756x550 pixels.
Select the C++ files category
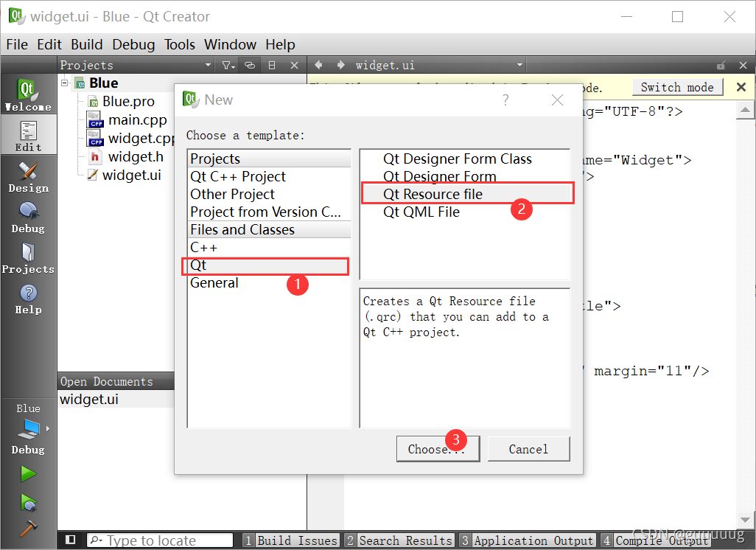click(x=269, y=248)
